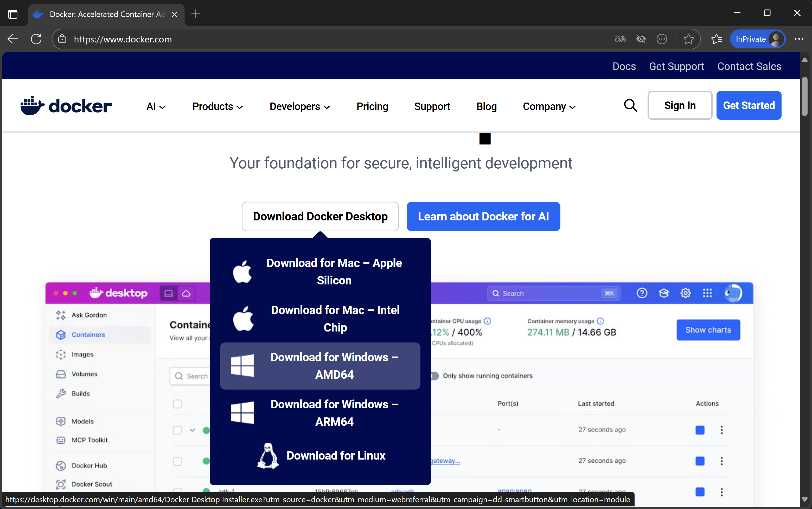Open browser tab actions menu icon

point(13,14)
